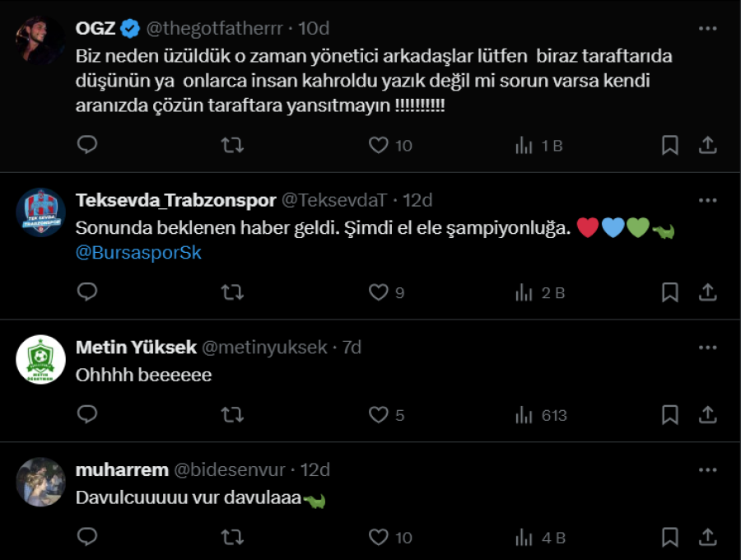Like OGZ's tweet with 10 likes
Viewport: 741px width, 560px height.
point(389,146)
